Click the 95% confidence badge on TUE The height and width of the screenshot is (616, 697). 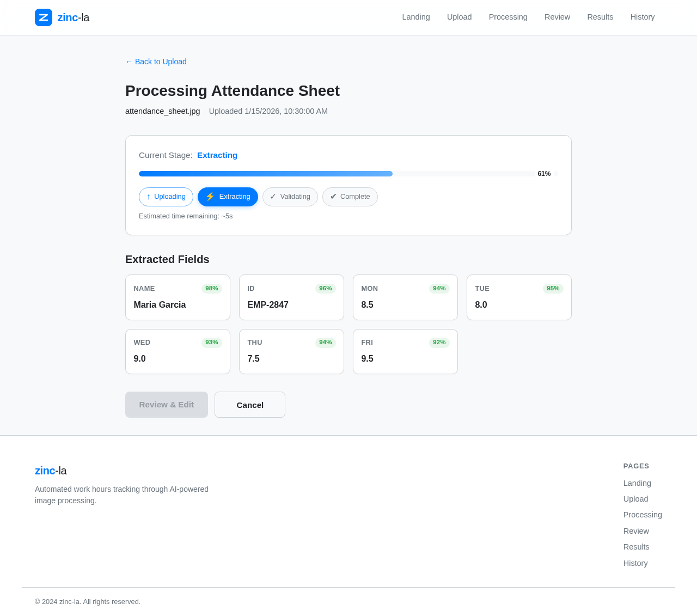[x=553, y=289]
